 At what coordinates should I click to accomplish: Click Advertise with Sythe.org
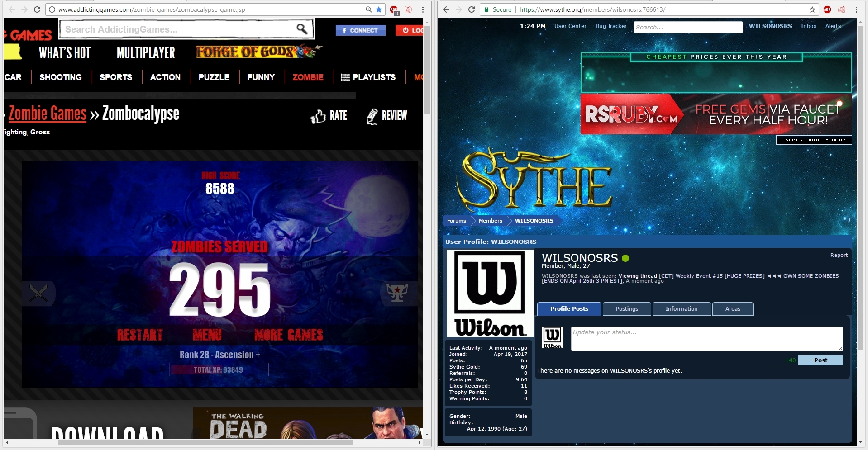(x=814, y=140)
